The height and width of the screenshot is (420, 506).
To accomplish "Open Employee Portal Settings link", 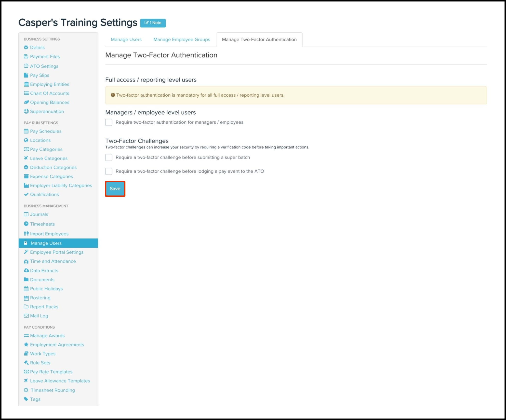I will pos(57,252).
